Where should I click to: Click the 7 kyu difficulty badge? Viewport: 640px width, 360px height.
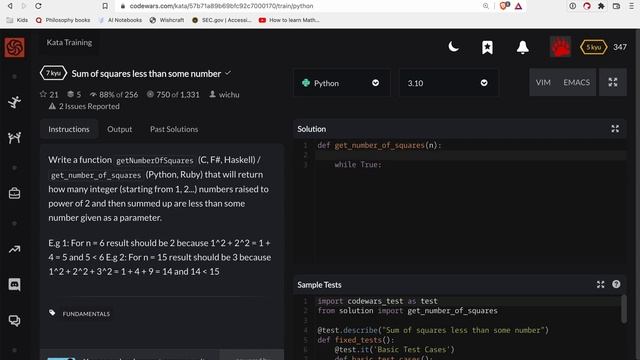tap(53, 73)
